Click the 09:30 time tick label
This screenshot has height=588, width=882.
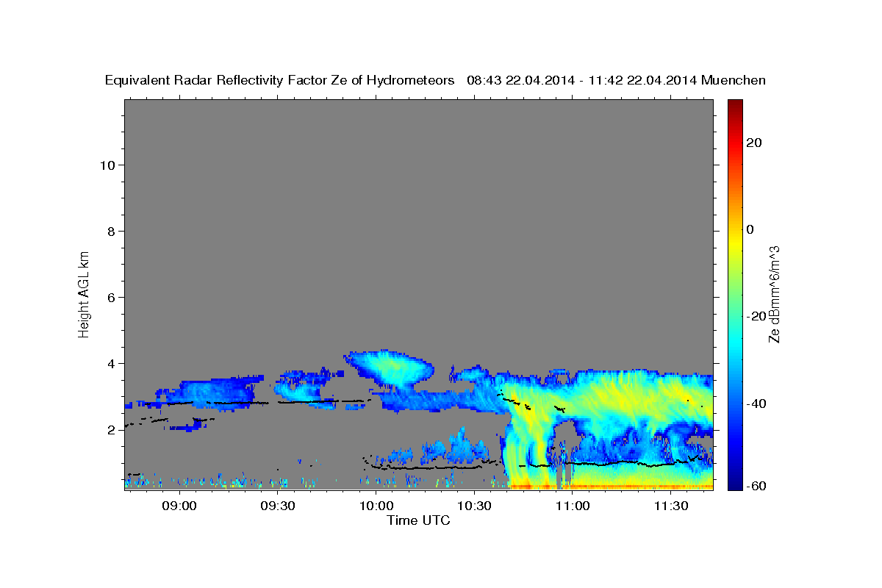coord(276,506)
